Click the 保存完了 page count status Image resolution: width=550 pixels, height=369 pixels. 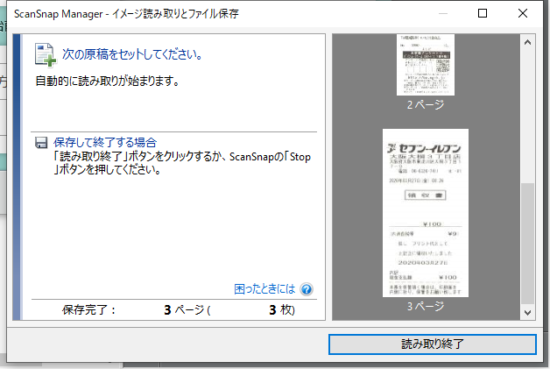[179, 310]
